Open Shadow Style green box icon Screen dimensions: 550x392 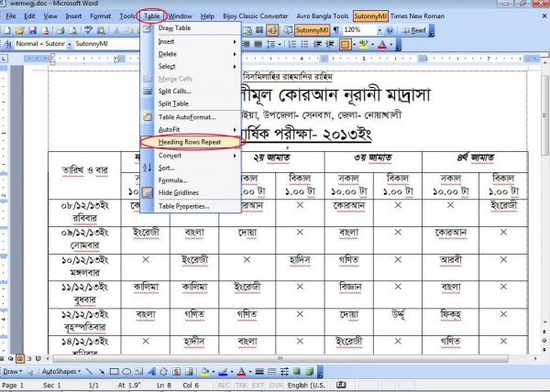pos(297,371)
